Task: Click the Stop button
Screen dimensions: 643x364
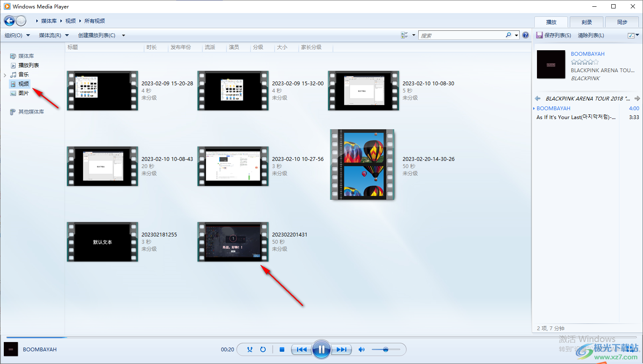Action: (282, 350)
